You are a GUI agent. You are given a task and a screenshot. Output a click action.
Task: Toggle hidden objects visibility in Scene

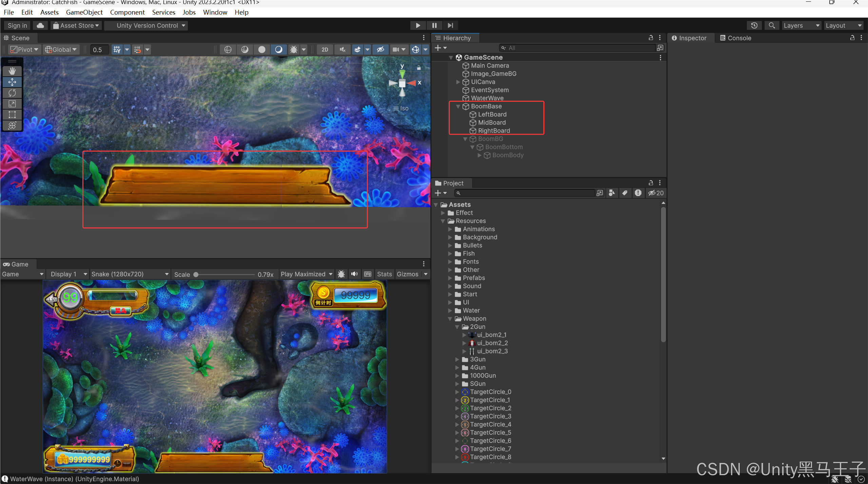pos(380,50)
